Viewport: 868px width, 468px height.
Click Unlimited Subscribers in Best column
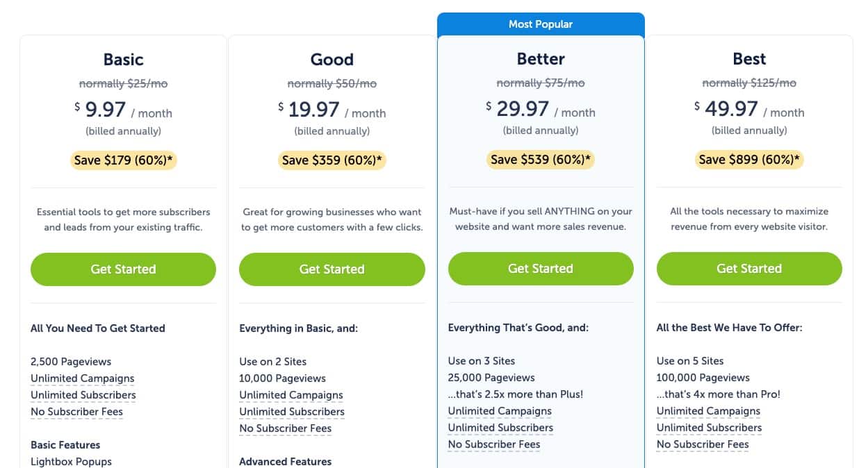709,428
